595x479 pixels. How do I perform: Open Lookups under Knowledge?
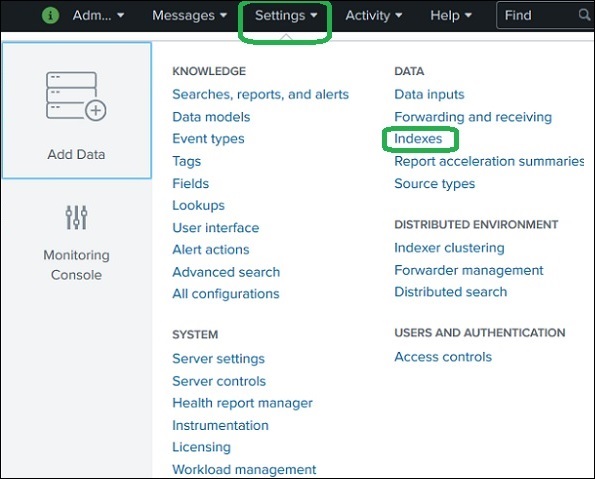click(198, 205)
